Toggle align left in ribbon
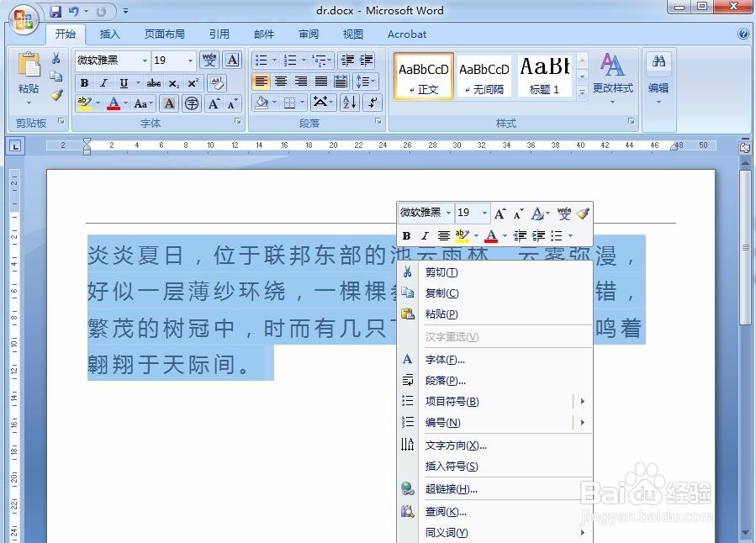The height and width of the screenshot is (543, 756). [261, 81]
